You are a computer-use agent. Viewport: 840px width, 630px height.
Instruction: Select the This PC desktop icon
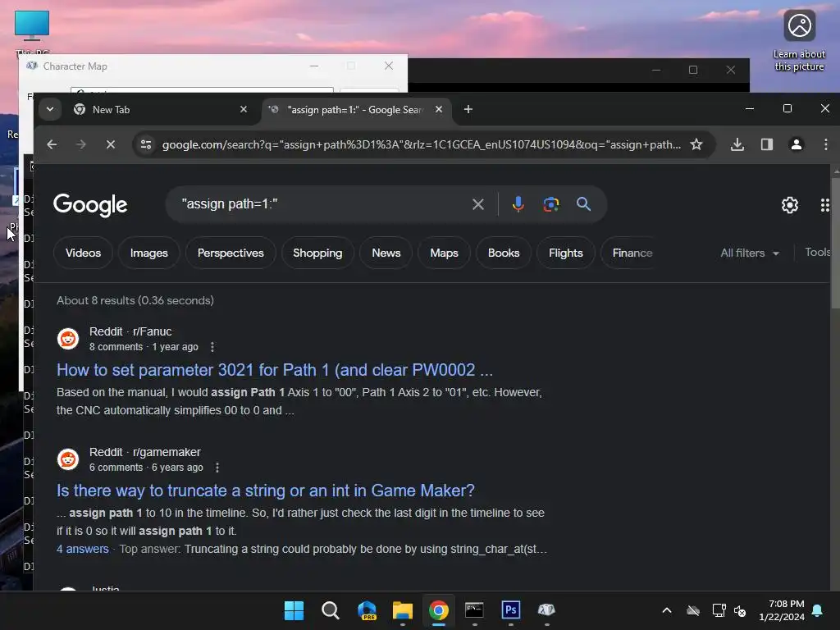pyautogui.click(x=32, y=32)
